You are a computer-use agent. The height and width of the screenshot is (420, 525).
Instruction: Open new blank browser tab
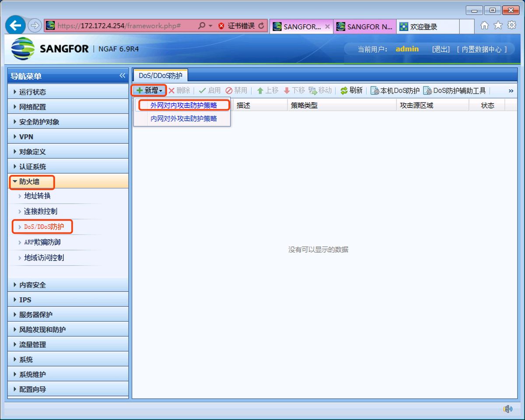click(x=467, y=26)
